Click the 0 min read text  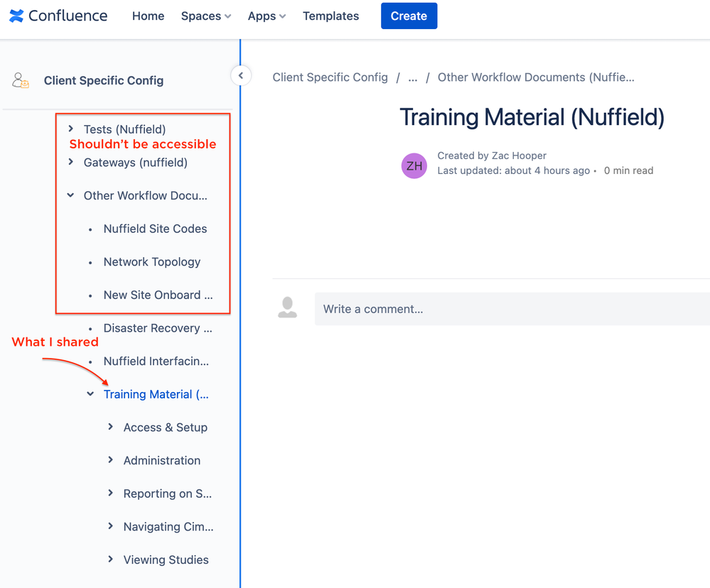[628, 170]
